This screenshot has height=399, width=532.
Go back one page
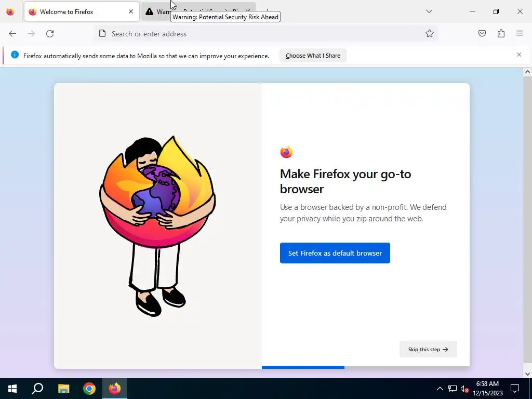pyautogui.click(x=12, y=34)
